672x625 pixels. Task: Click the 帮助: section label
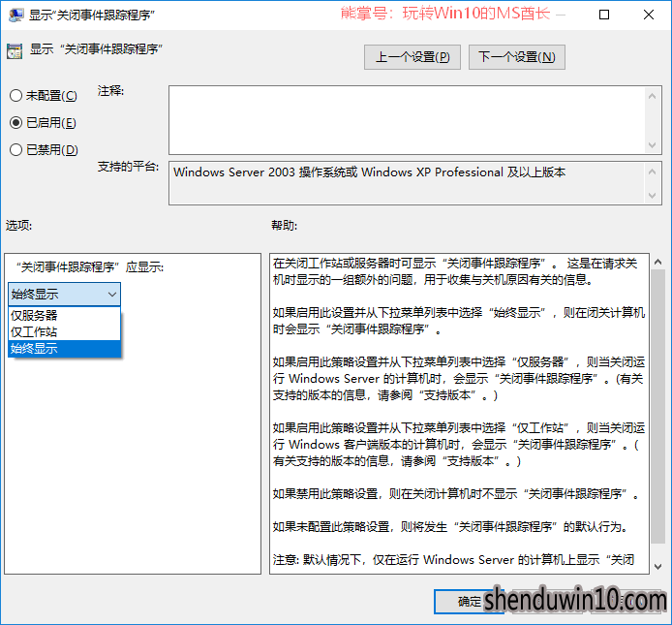[284, 225]
